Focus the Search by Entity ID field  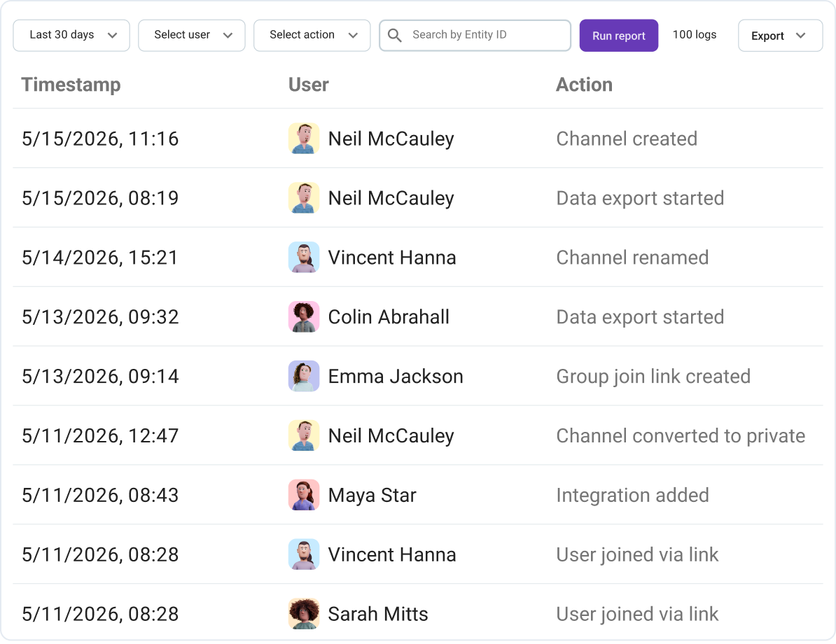pyautogui.click(x=475, y=36)
